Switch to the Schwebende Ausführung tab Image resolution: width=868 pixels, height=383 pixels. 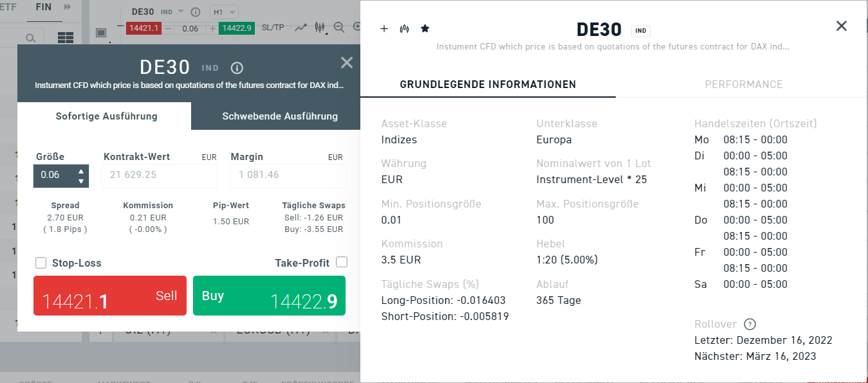click(x=280, y=116)
